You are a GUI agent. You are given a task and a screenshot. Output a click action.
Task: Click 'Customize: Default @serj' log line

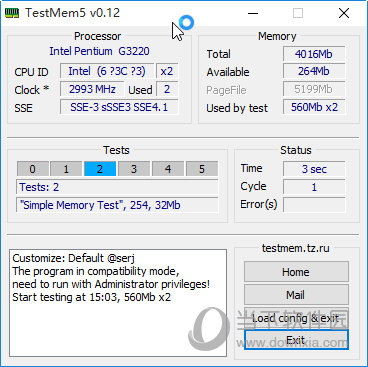click(73, 258)
